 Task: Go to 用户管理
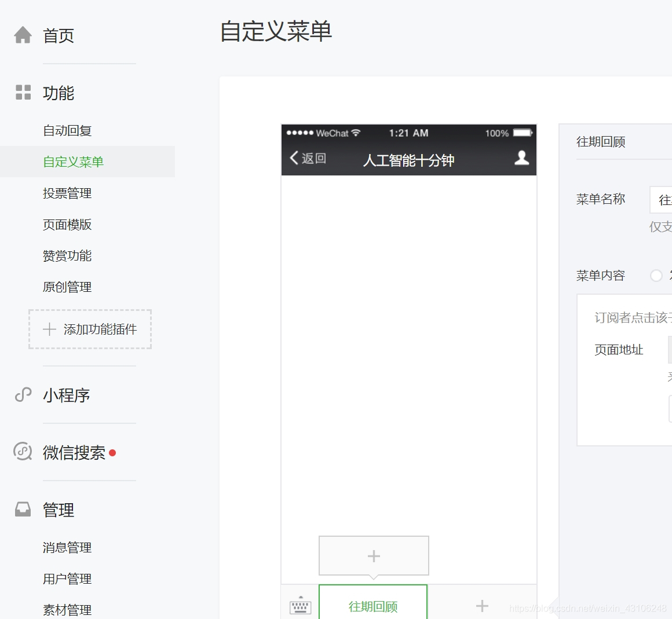click(x=67, y=578)
